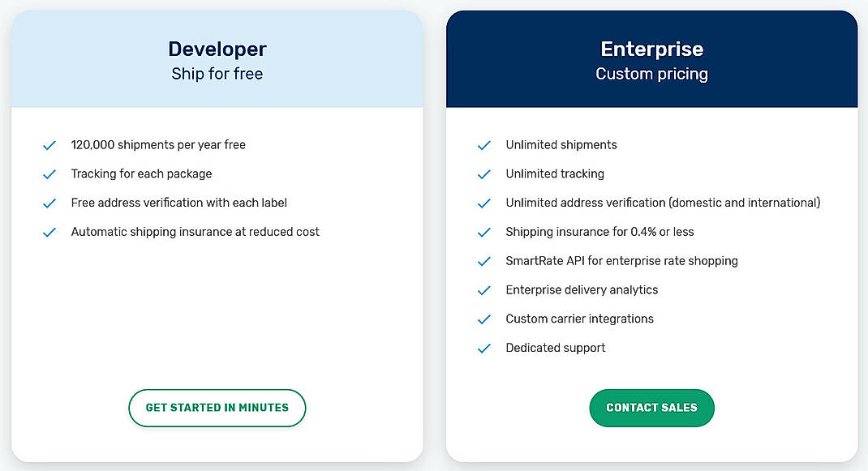Click the checkmark by SmartRate API feature

coord(484,261)
